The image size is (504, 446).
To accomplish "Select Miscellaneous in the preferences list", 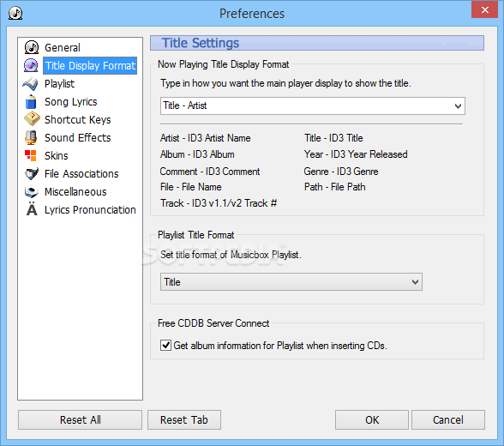I will pos(75,192).
